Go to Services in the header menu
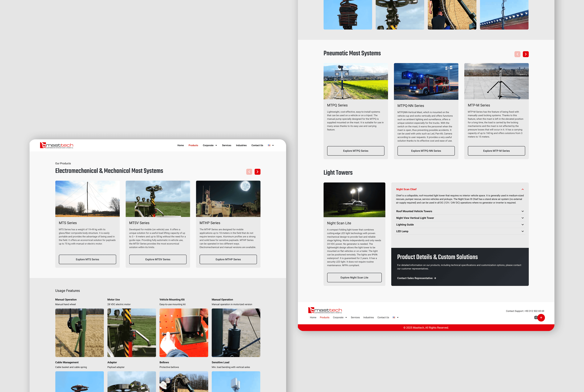The width and height of the screenshot is (584, 392). pos(226,145)
